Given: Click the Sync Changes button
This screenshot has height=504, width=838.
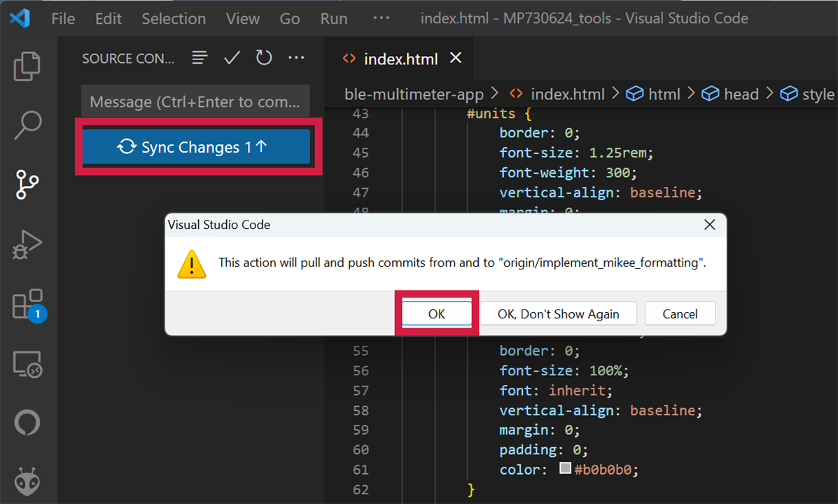Looking at the screenshot, I should pyautogui.click(x=196, y=146).
